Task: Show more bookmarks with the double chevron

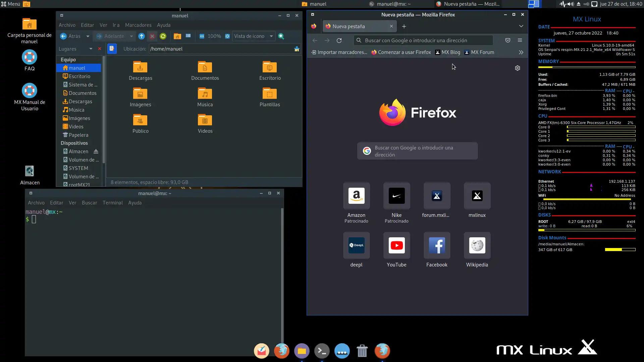Action: coord(521,52)
